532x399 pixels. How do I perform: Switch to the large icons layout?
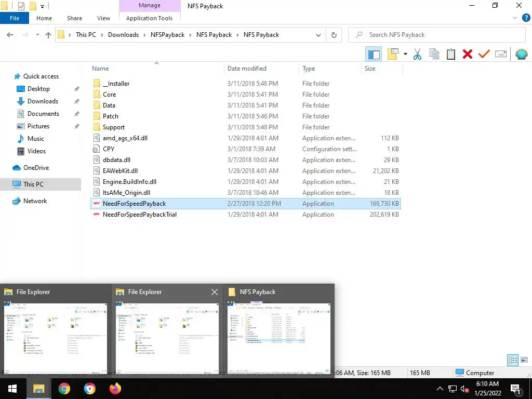coord(524,360)
